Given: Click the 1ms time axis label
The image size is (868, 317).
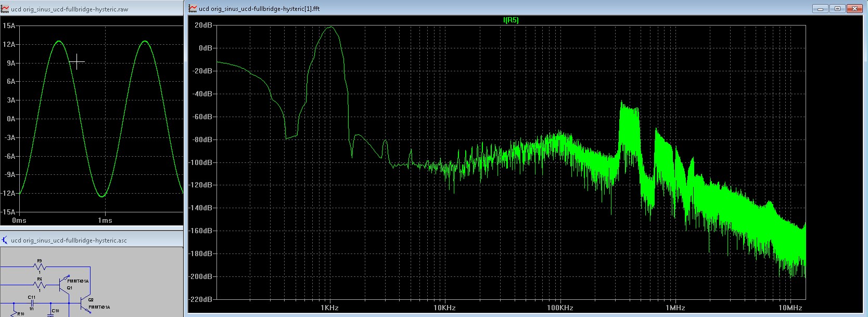Looking at the screenshot, I should pos(105,220).
